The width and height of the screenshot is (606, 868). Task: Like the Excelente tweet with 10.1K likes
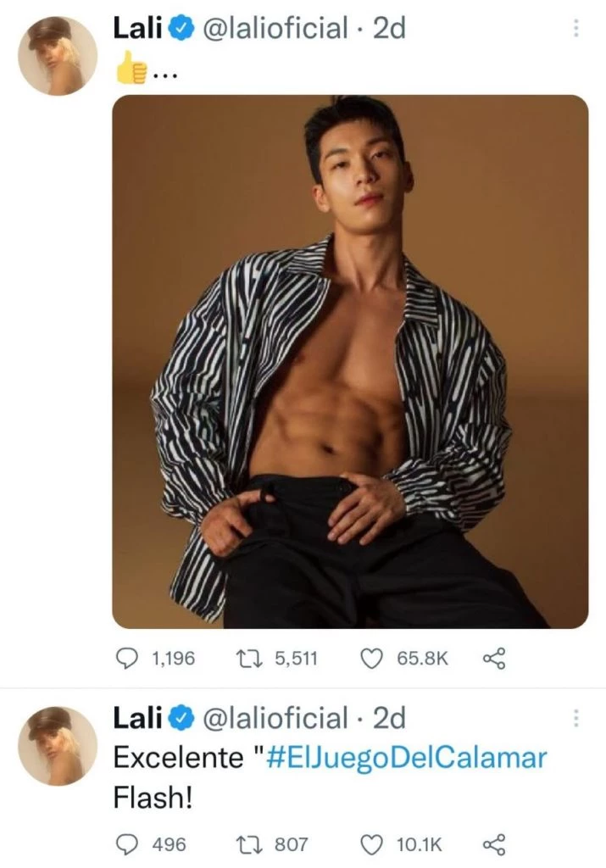[374, 844]
